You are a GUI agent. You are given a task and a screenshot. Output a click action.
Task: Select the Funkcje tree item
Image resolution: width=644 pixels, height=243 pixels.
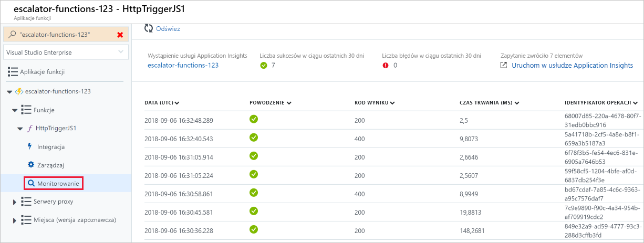(44, 110)
